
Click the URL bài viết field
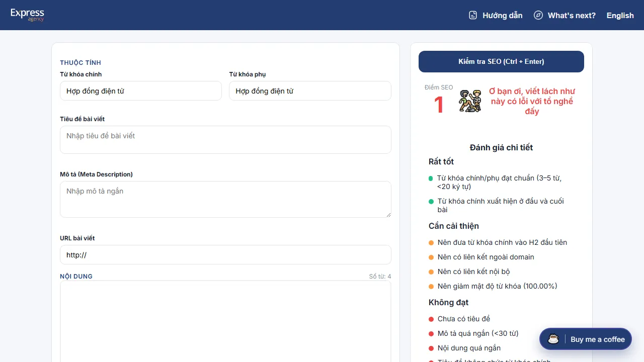[x=225, y=254]
